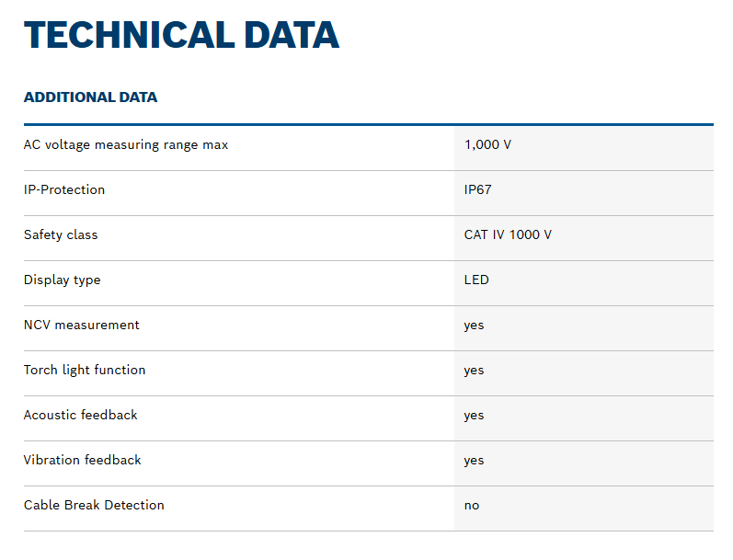Click the NCV measurement label

[82, 325]
